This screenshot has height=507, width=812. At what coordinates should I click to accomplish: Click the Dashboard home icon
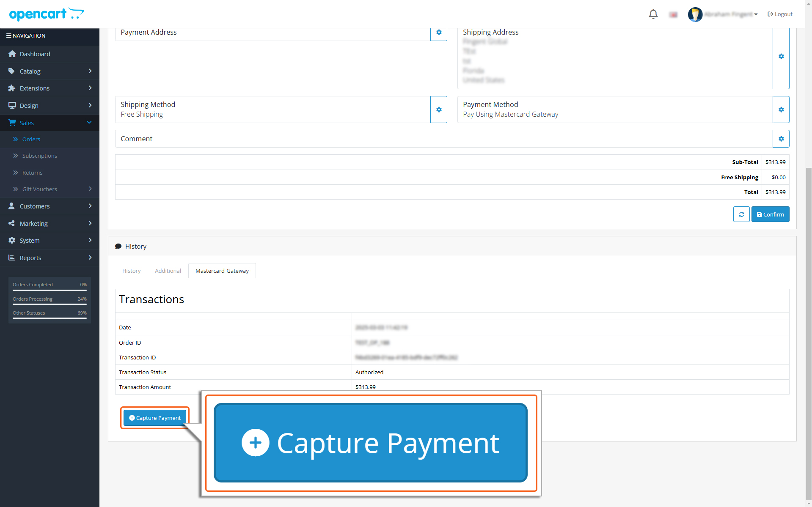tap(12, 54)
